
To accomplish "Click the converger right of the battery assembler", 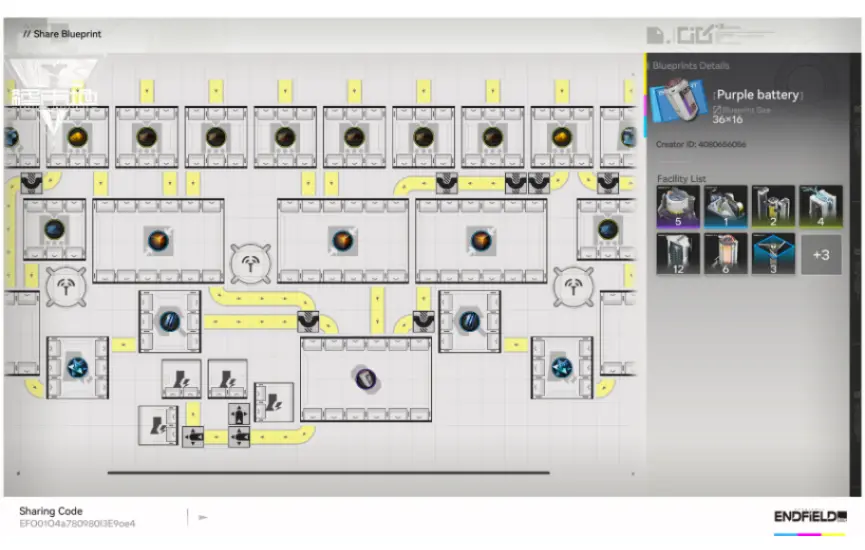I will tap(423, 321).
